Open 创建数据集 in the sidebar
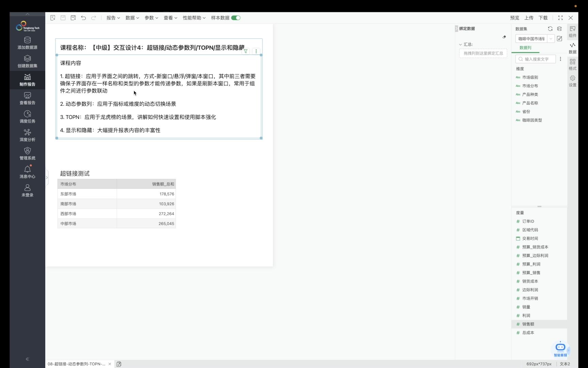The image size is (588, 368). pyautogui.click(x=27, y=61)
